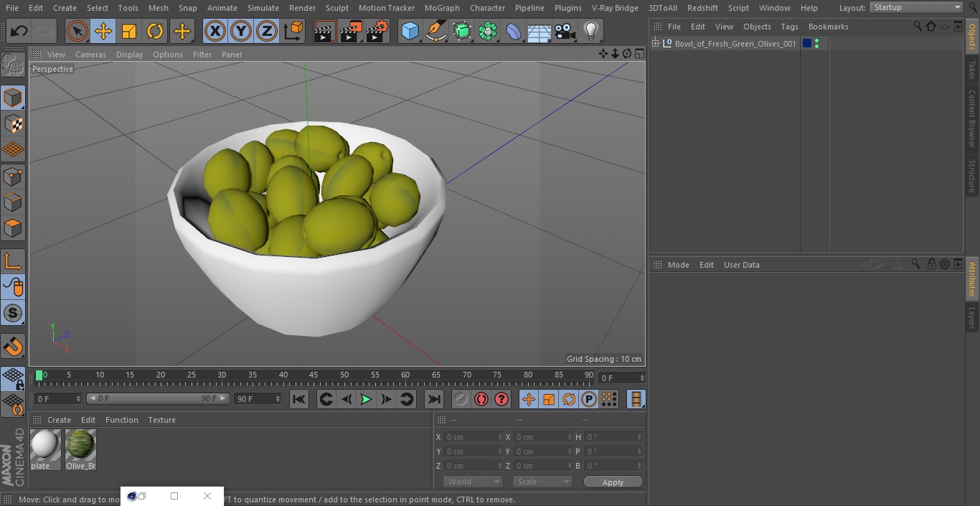Open the Content Browser side tab
The image size is (980, 506).
pyautogui.click(x=972, y=118)
